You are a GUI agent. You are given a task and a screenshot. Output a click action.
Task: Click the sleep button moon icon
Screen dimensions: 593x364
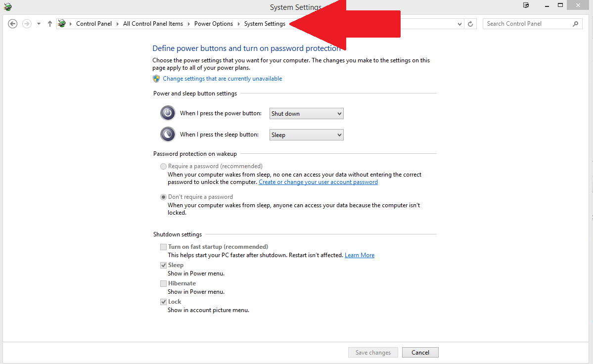[168, 134]
